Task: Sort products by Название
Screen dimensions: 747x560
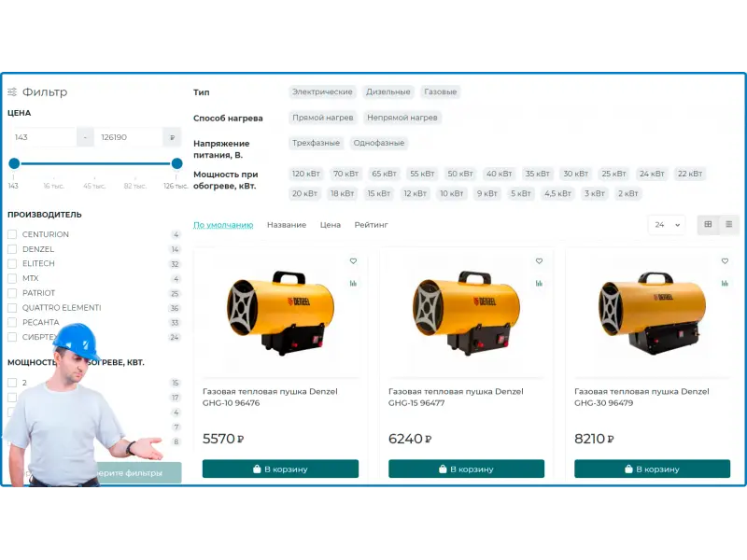Action: (286, 225)
